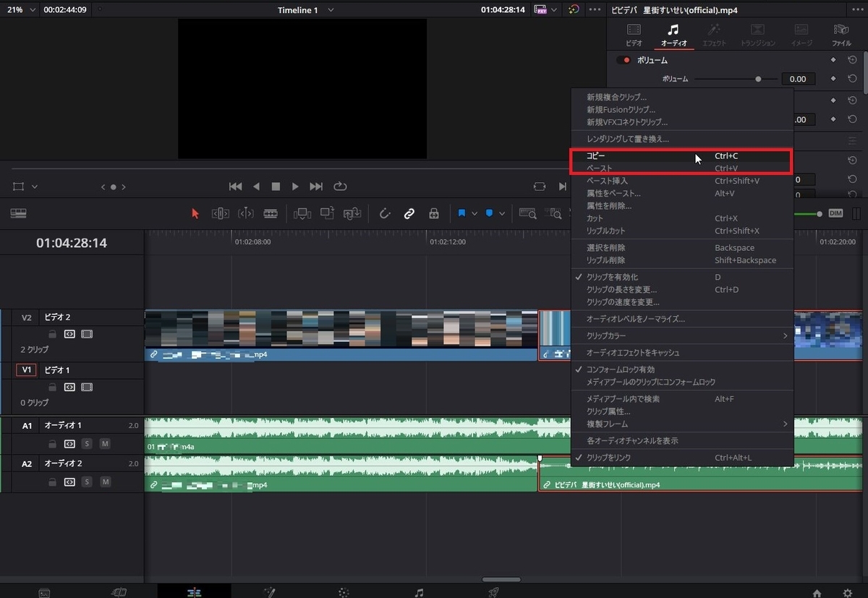Image resolution: width=868 pixels, height=598 pixels.
Task: Activate Trim Edit Mode tool in toolbar
Action: 221,213
